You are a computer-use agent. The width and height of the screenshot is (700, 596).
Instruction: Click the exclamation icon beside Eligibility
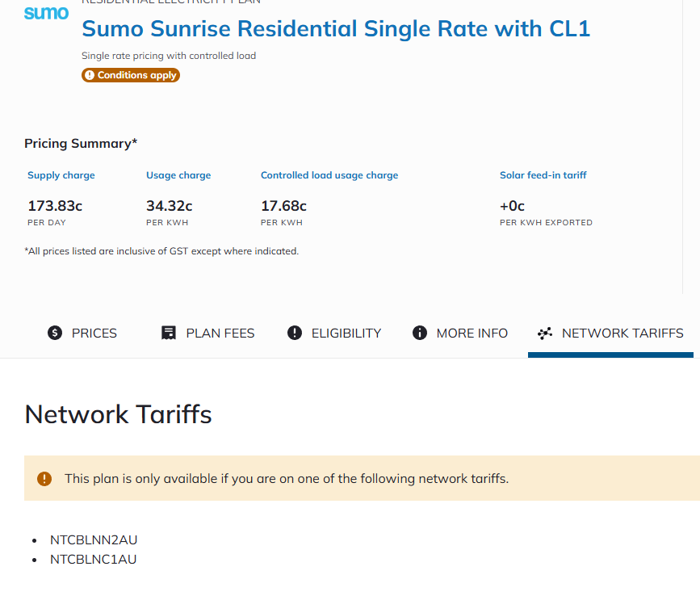pos(295,333)
